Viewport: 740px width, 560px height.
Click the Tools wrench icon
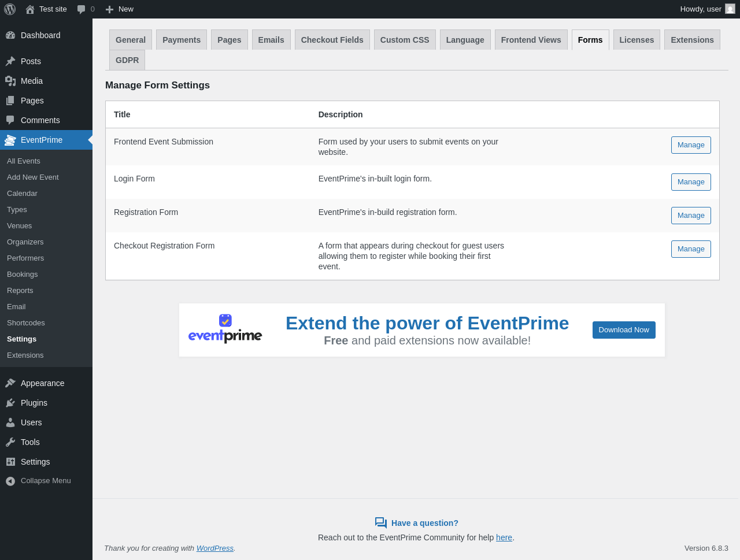point(10,442)
